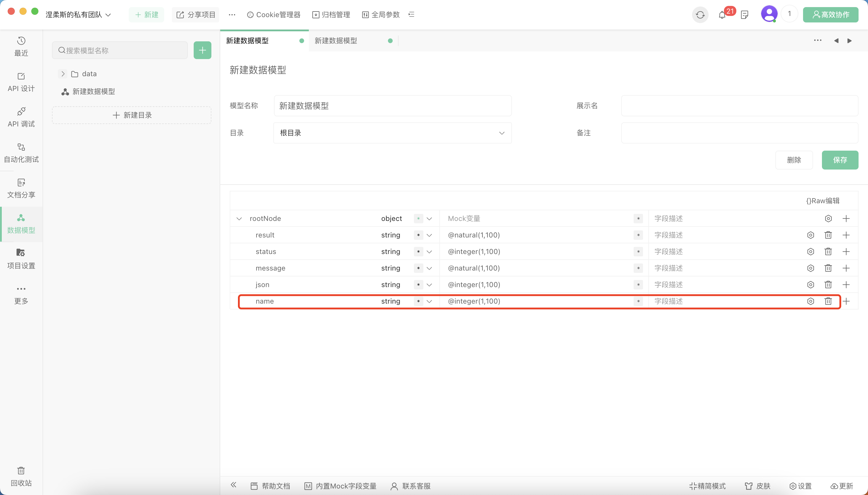
Task: Toggle required asterisk for name field
Action: 418,302
